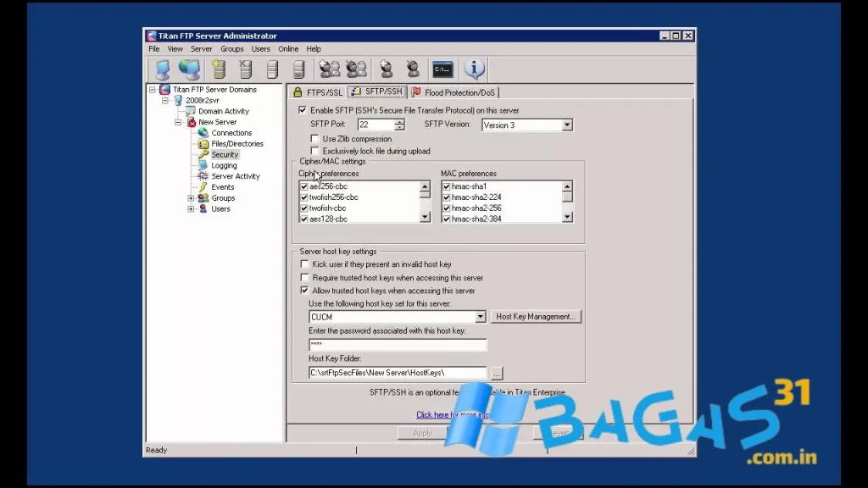Collapse the 2008r2svr tree node
The image size is (868, 488).
click(165, 100)
